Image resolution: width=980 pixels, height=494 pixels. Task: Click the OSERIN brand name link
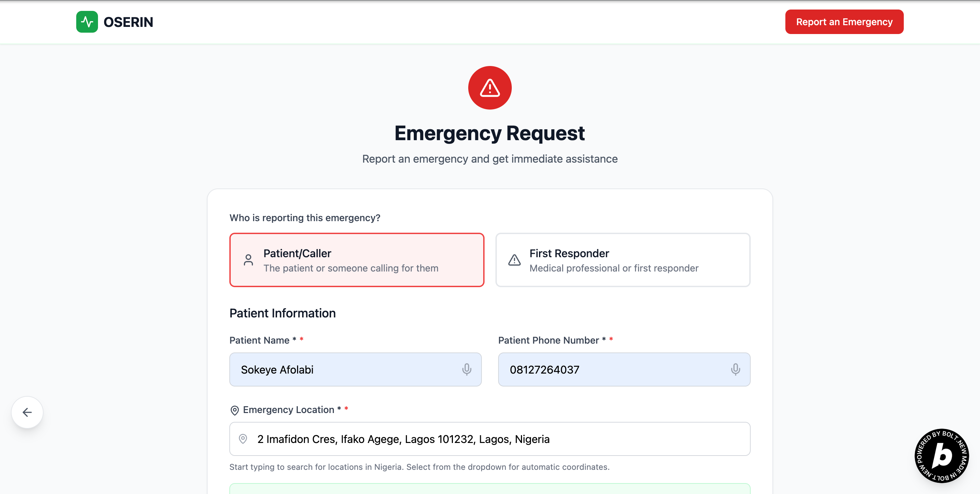(128, 22)
